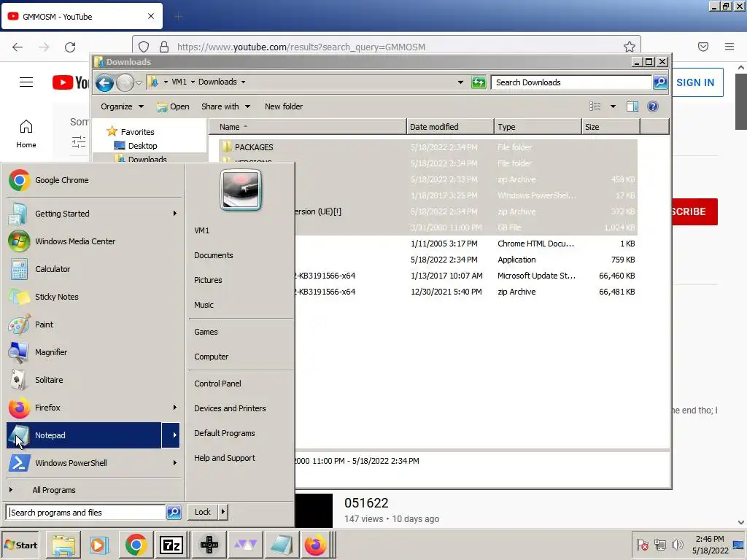Open Sticky Notes
This screenshot has height=560, width=747.
94,297
